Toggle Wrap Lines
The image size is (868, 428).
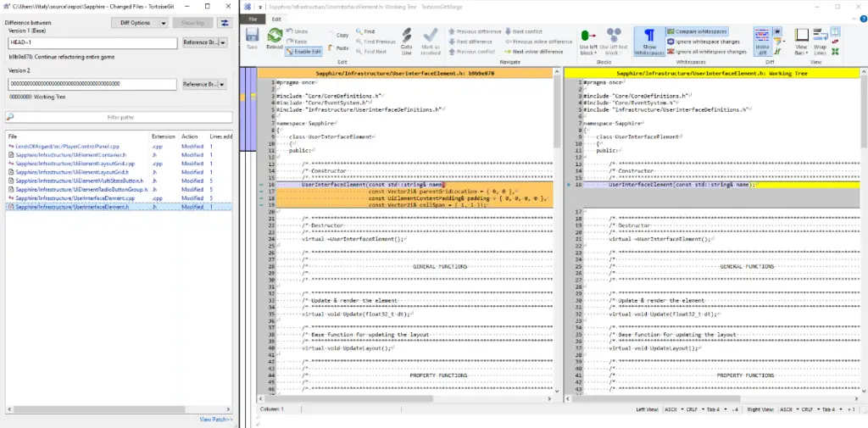pos(821,42)
